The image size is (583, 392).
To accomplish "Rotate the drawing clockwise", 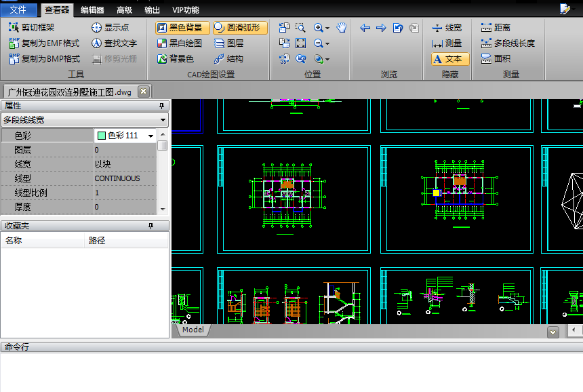I will 284,43.
